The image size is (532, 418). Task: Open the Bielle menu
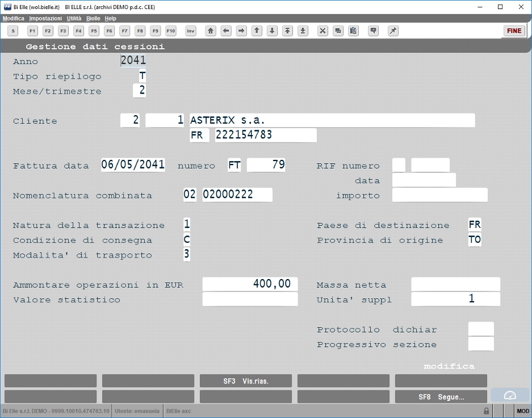pos(93,18)
